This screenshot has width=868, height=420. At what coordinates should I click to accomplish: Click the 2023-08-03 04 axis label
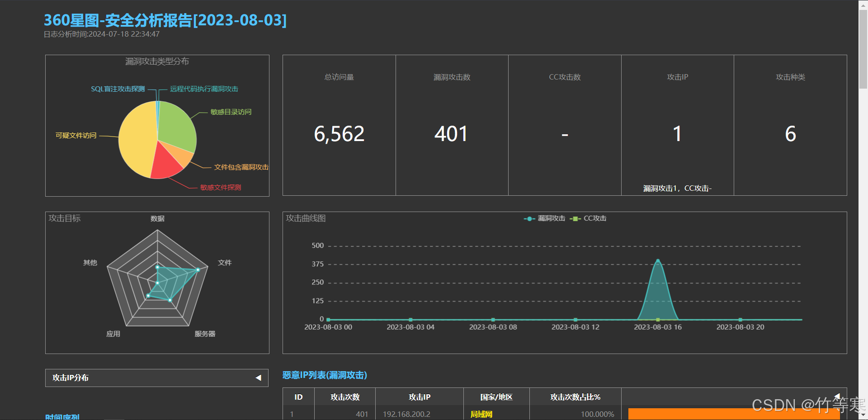pos(410,327)
